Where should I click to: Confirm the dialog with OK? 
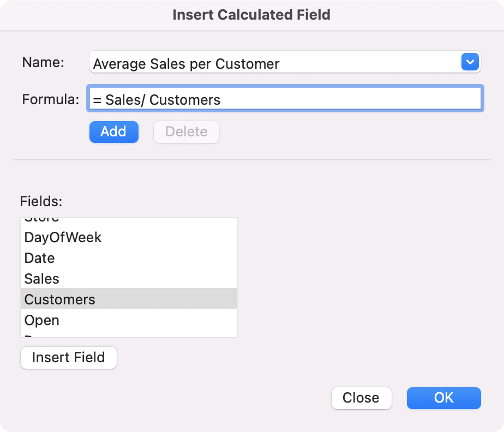click(x=443, y=398)
